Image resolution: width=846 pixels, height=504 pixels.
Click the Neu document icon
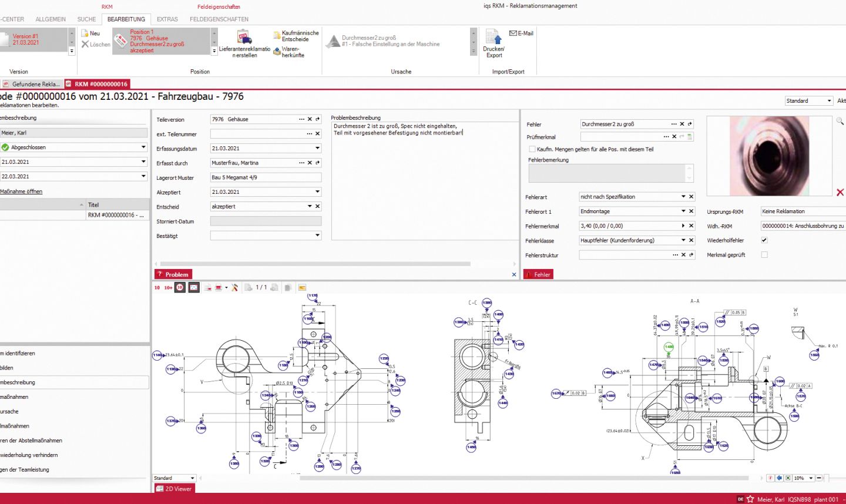(x=85, y=33)
